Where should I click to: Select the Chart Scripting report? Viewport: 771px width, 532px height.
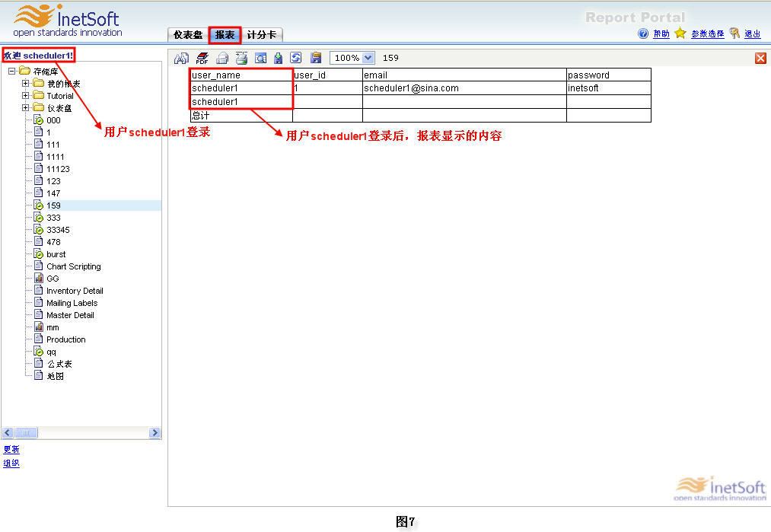73,266
